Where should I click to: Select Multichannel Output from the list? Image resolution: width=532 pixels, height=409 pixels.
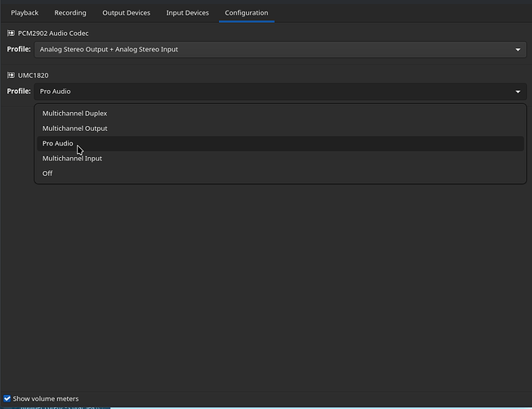click(x=280, y=128)
